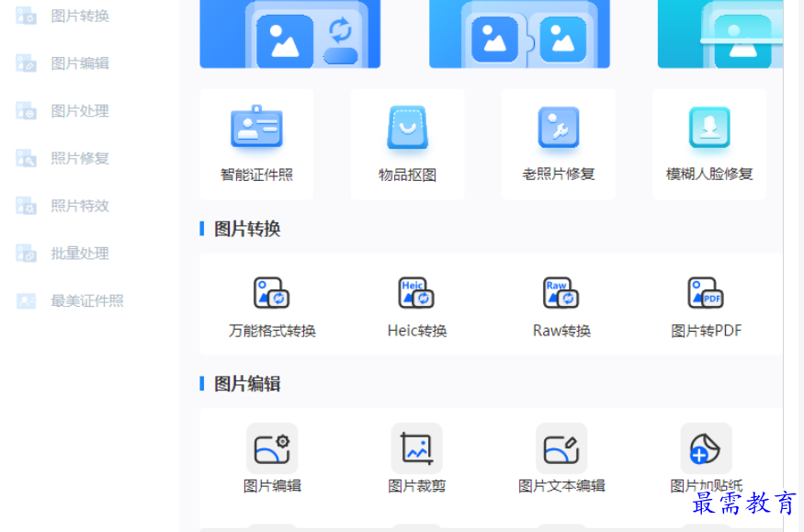Select the 图片裁剪 crop tool icon
Viewport: 804px width, 532px height.
(x=416, y=448)
